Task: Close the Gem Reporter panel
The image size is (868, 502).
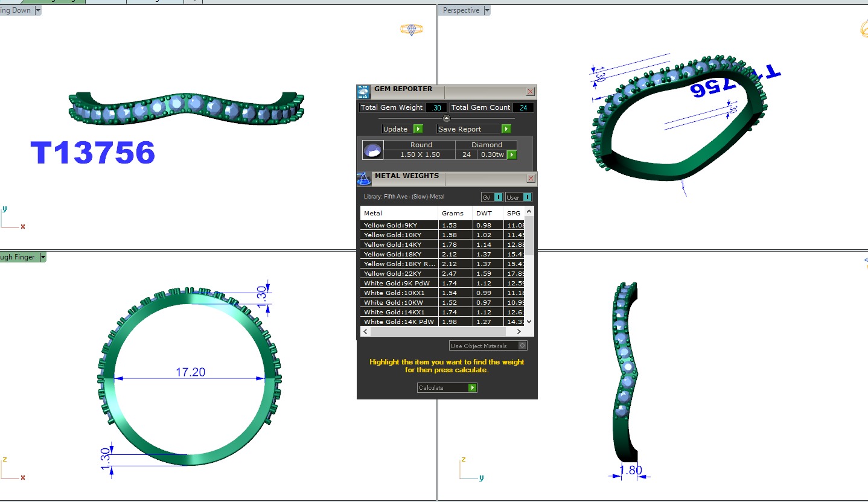Action: tap(530, 92)
